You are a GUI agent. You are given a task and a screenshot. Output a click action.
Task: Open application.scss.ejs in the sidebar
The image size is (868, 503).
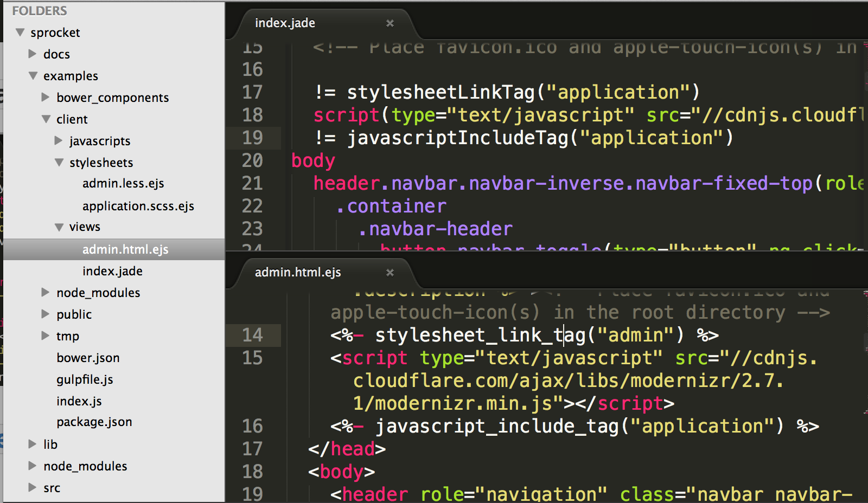[138, 206]
